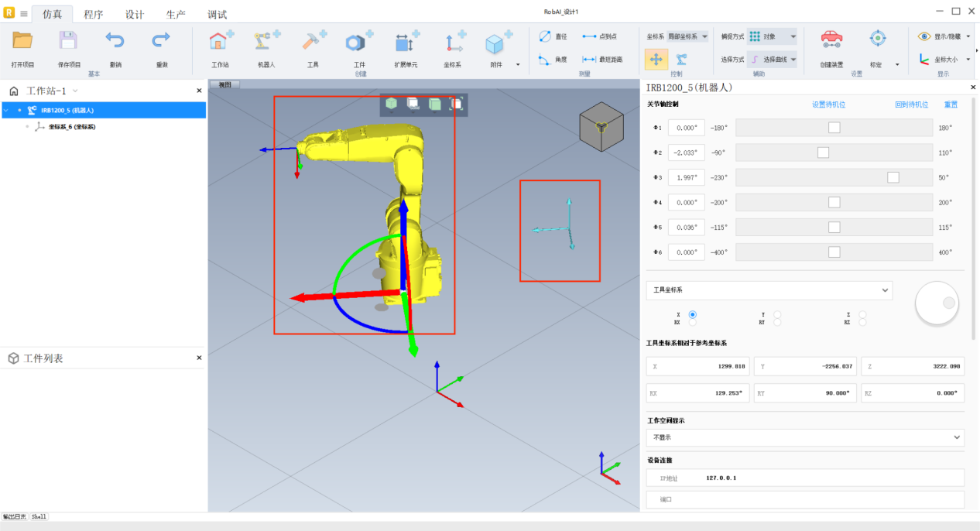The width and height of the screenshot is (980, 531).
Task: Select the Y axis radio button
Action: (777, 314)
